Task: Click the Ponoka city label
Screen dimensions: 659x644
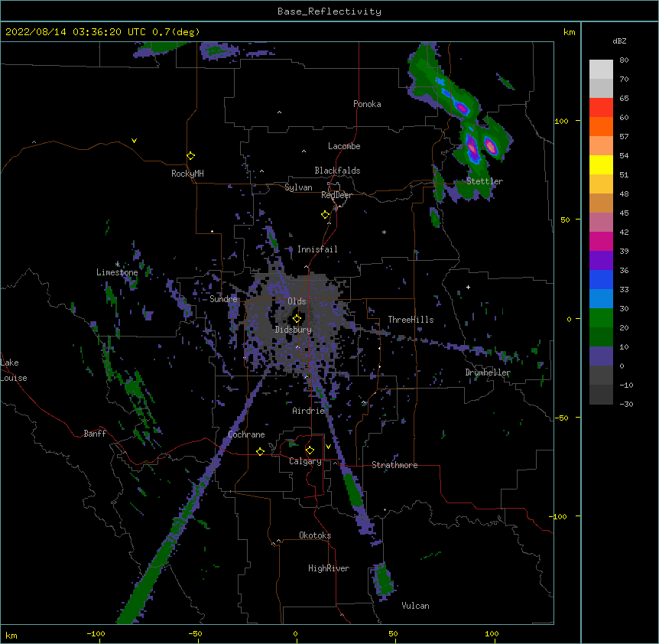Action: coord(367,104)
